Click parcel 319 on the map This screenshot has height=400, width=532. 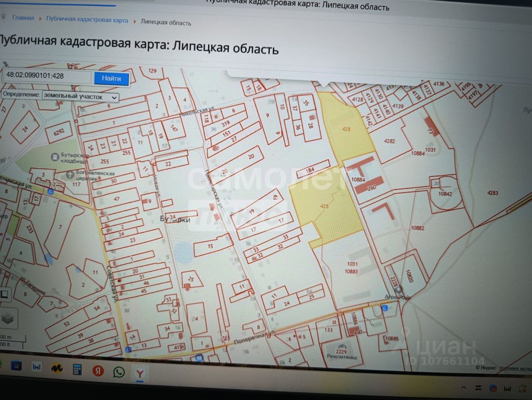coord(227,124)
